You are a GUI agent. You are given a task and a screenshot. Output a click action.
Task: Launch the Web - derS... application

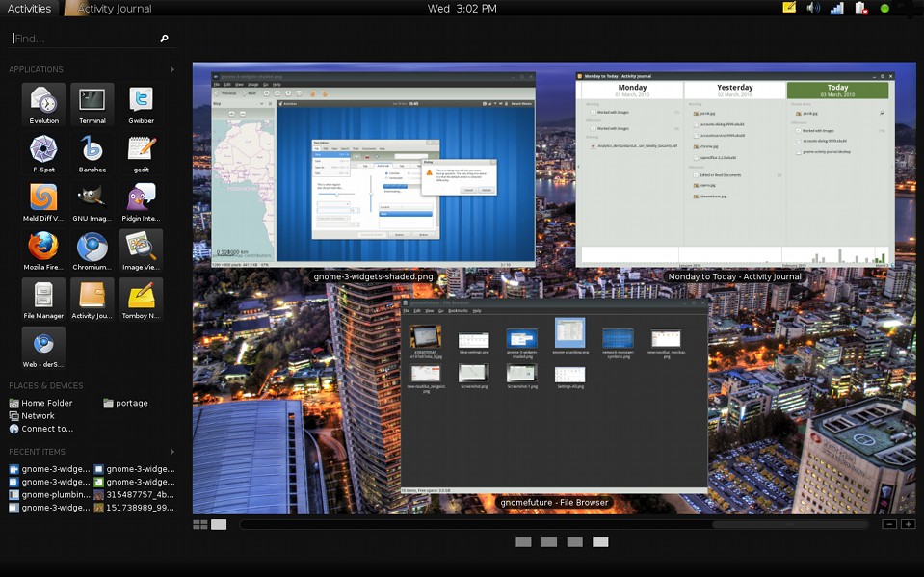(x=43, y=349)
